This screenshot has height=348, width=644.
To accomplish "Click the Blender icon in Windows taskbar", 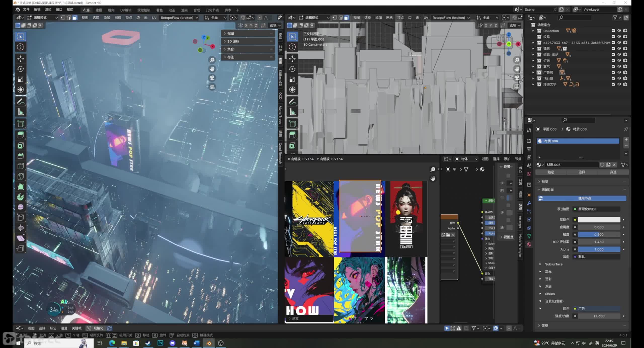I will [x=209, y=343].
